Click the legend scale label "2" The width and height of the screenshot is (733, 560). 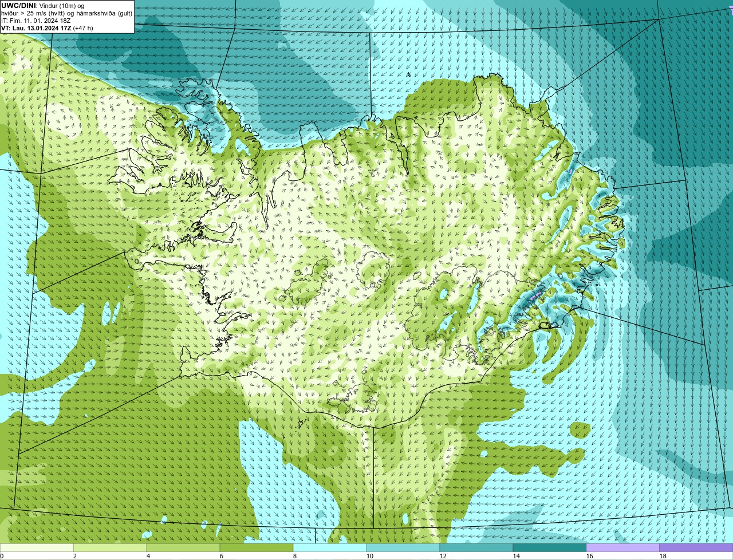click(x=75, y=556)
